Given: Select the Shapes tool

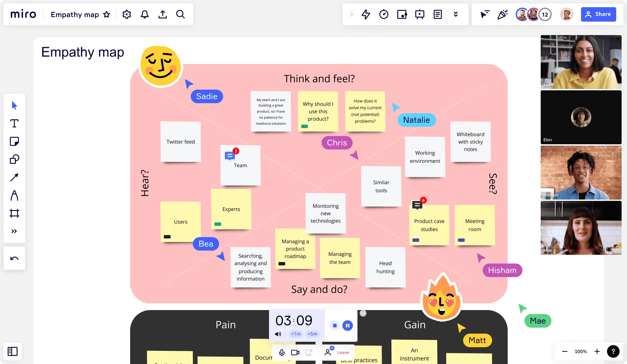Looking at the screenshot, I should (x=14, y=159).
